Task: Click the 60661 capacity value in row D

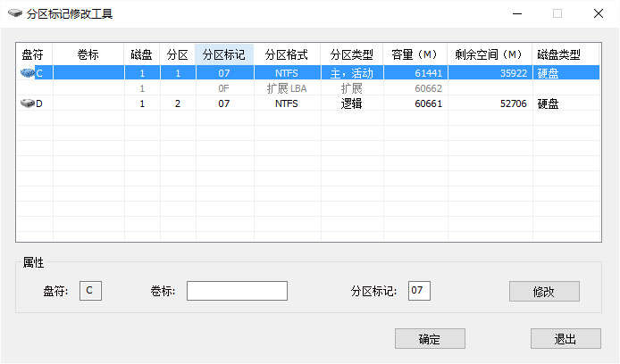Action: pos(428,103)
